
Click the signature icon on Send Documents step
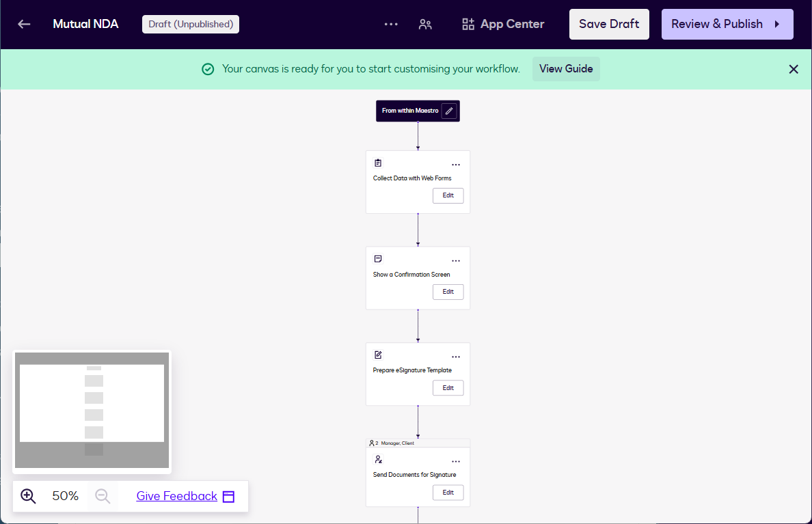(x=378, y=459)
